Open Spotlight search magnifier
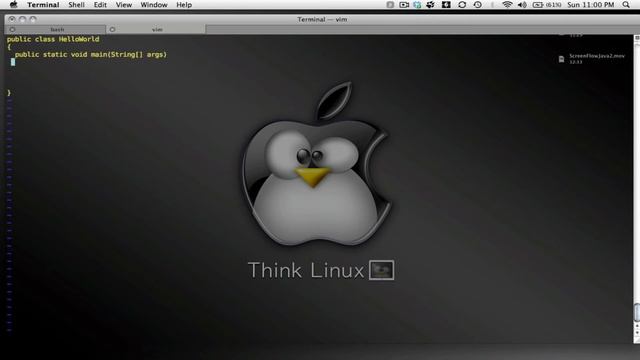Screen dimensions: 640x360 (626, 5)
